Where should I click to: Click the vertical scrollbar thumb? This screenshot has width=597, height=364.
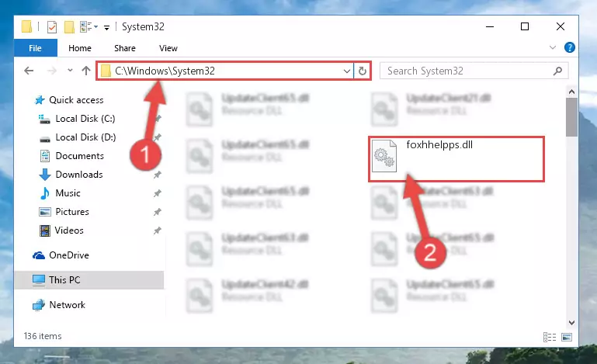pyautogui.click(x=571, y=117)
